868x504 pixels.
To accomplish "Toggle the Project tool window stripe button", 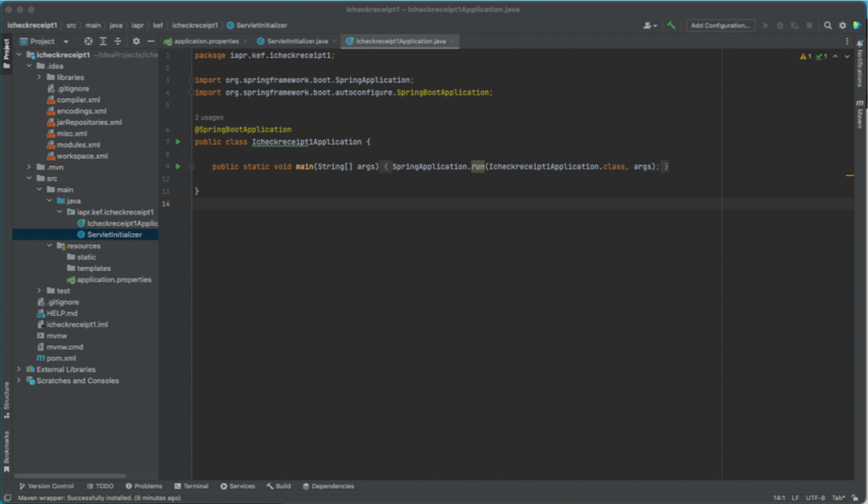I will (x=7, y=53).
